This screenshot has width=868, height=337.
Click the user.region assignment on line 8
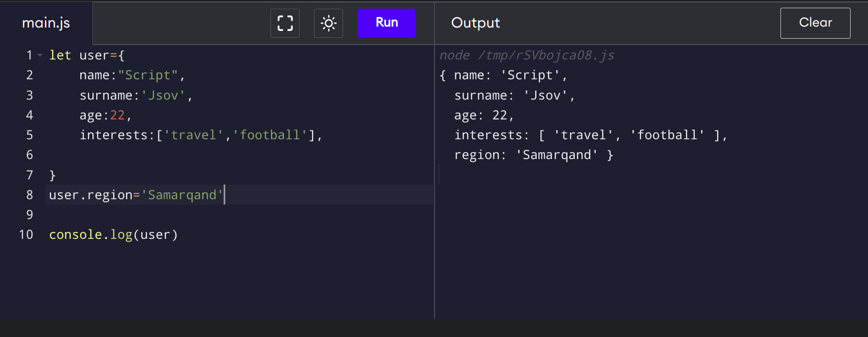pyautogui.click(x=136, y=195)
